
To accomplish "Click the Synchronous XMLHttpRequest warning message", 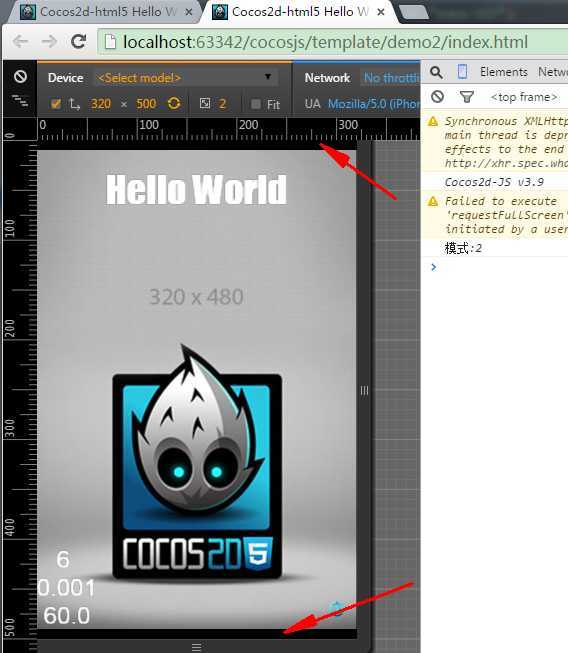I will pos(495,142).
